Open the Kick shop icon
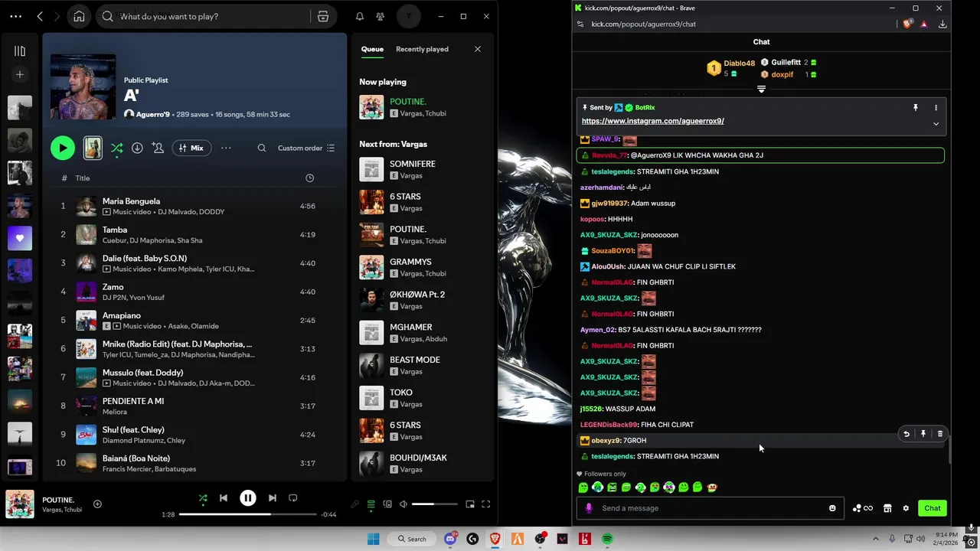Viewport: 980px width, 551px height. tap(887, 508)
